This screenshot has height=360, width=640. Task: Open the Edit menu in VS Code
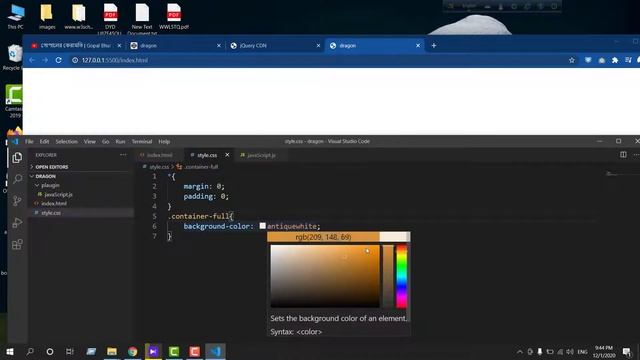44,141
